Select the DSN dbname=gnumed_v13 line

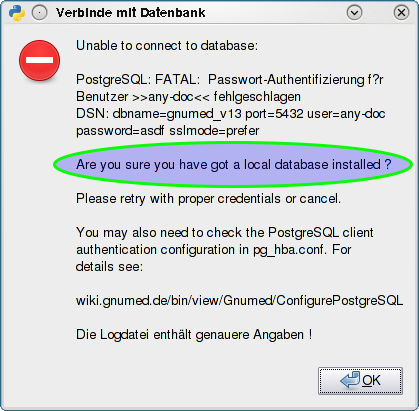click(231, 114)
